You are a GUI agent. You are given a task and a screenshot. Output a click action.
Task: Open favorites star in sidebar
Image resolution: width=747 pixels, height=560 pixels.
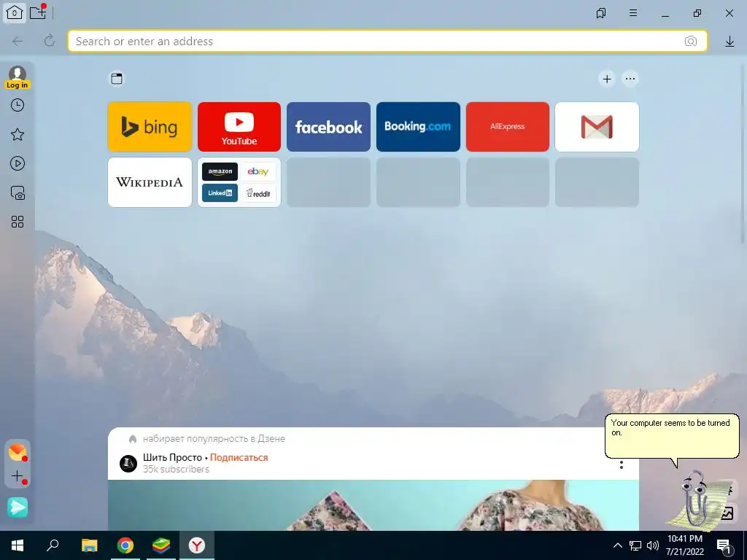(18, 135)
